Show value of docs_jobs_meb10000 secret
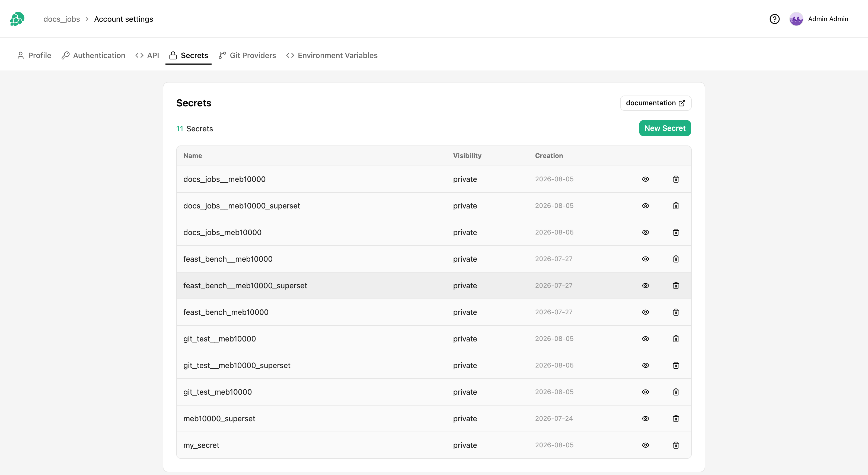 coord(646,232)
